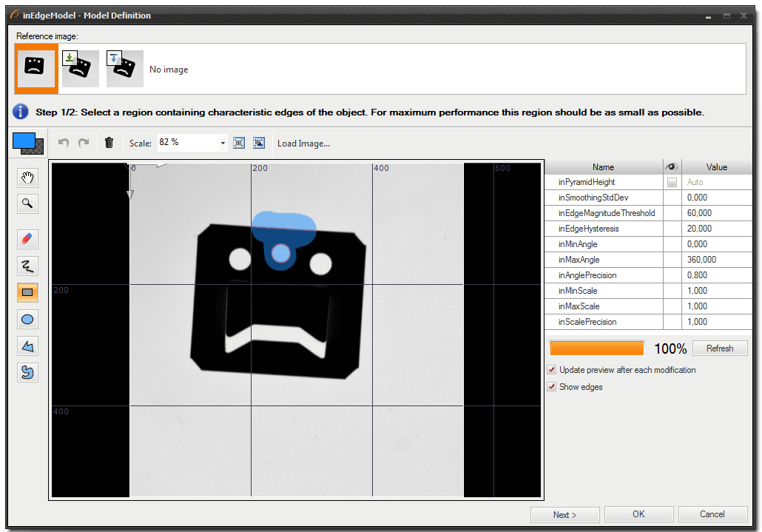The image size is (762, 532).
Task: Select the freeform lasso region tool
Action: (x=27, y=372)
